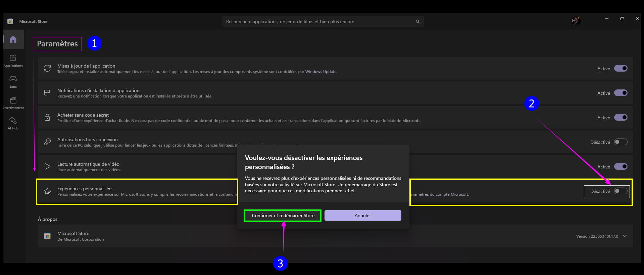Open the Home sidebar icon
Image resolution: width=644 pixels, height=275 pixels.
click(13, 39)
